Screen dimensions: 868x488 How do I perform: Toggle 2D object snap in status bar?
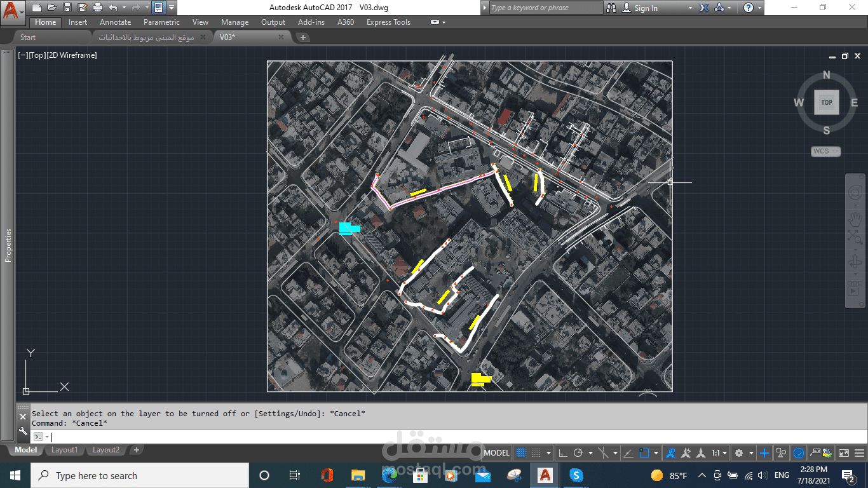(644, 453)
